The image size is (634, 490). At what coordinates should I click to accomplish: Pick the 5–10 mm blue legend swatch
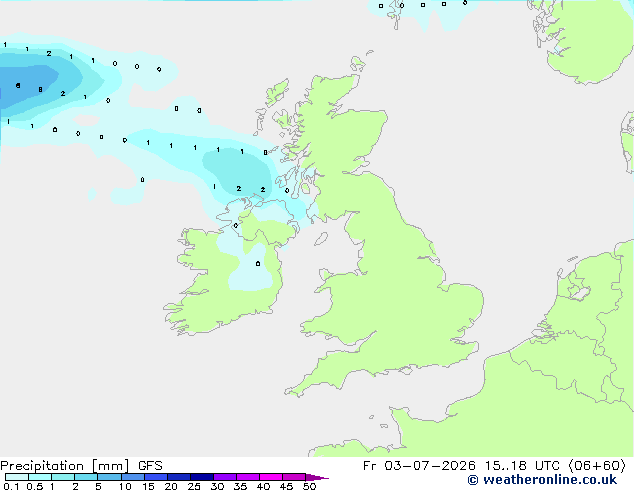110,477
